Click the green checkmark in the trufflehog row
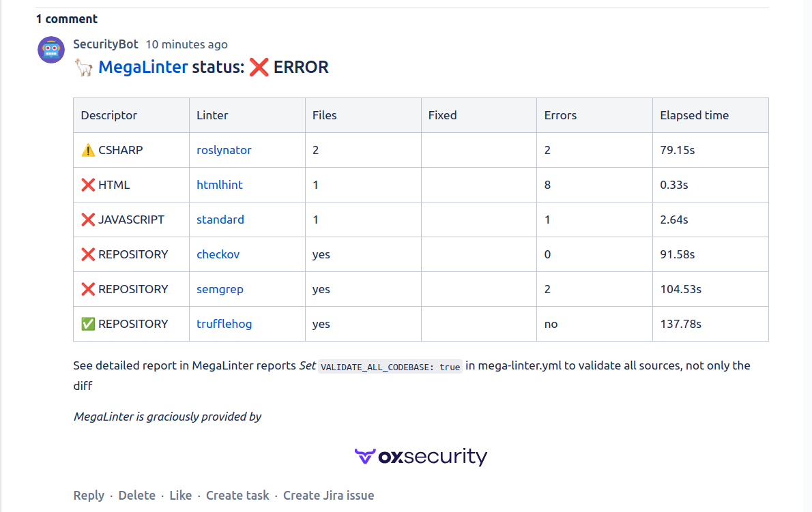This screenshot has width=812, height=512. [x=88, y=324]
